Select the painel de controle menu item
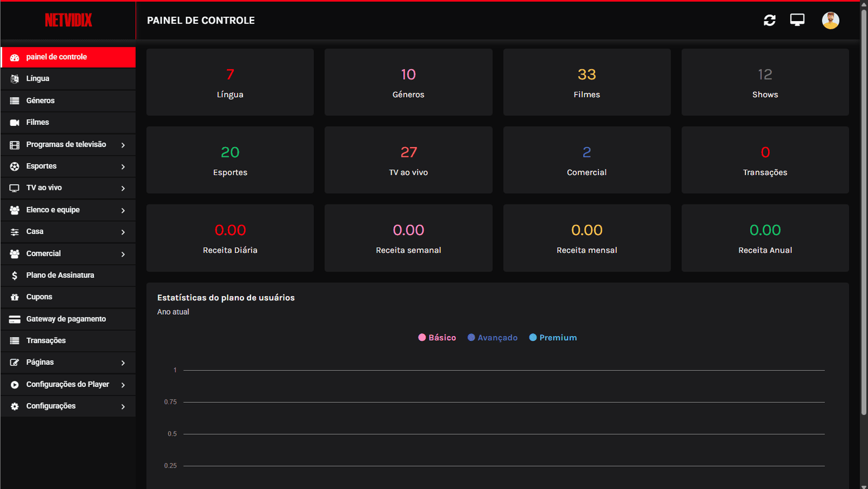The height and width of the screenshot is (489, 868). pos(68,57)
